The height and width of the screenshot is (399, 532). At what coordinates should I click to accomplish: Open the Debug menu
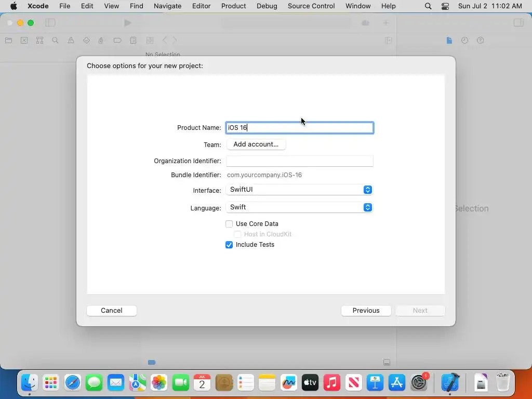pyautogui.click(x=267, y=6)
